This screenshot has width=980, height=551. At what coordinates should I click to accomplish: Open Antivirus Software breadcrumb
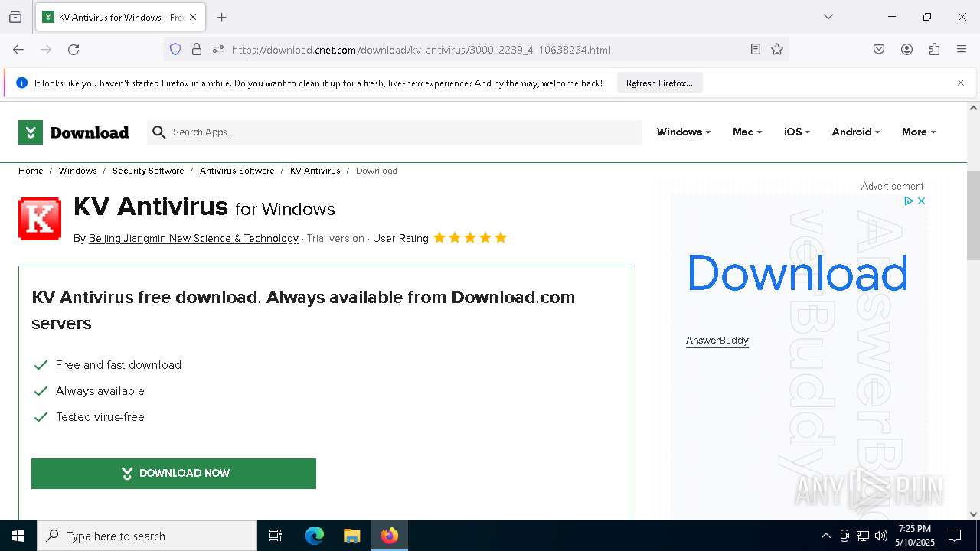(x=237, y=171)
